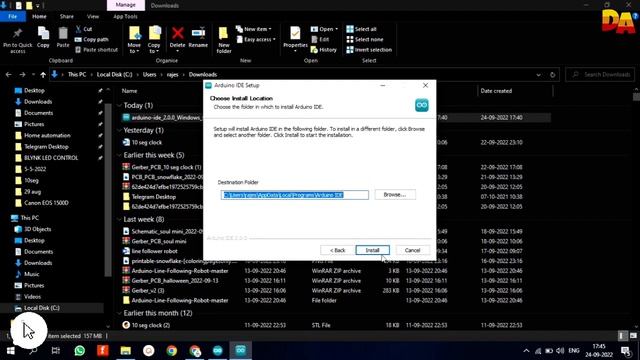
Task: Select Music under This PC
Action: click(x=31, y=274)
